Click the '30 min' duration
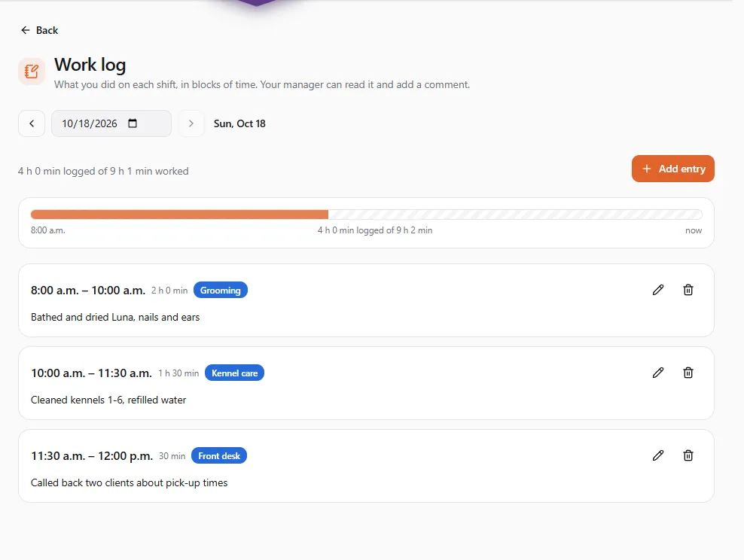 [x=172, y=456]
